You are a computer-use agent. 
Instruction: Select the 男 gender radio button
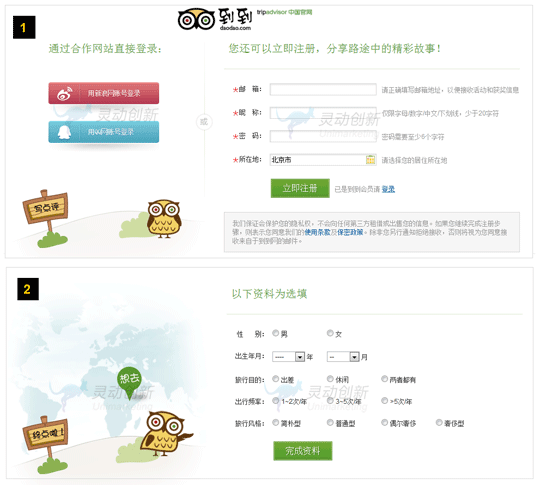point(276,333)
